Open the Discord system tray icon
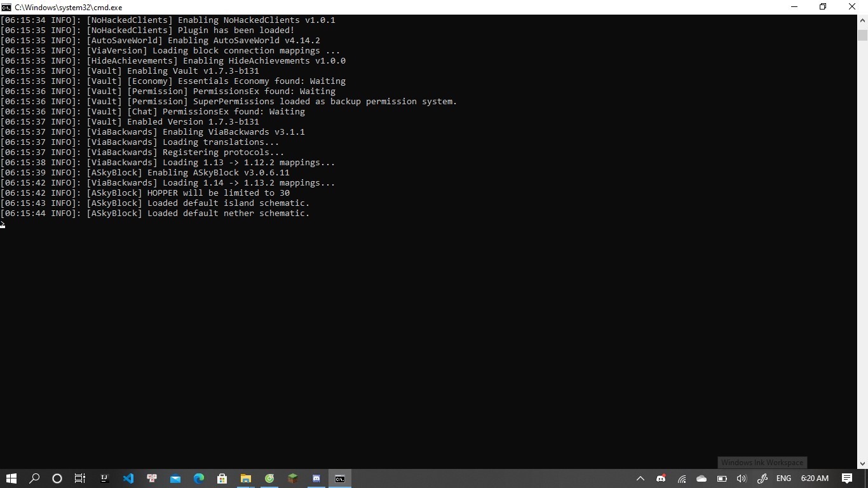Screen dimensions: 868x488 point(661,478)
